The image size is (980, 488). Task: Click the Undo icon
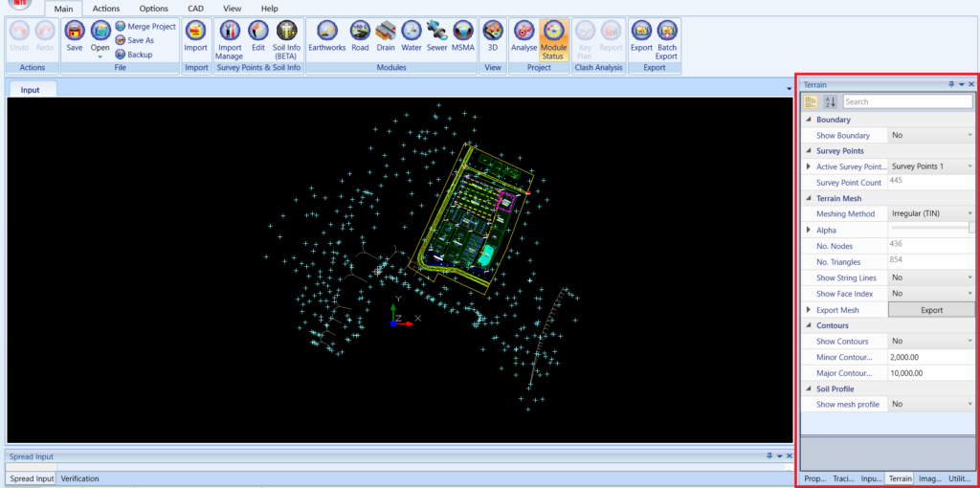coord(19,30)
